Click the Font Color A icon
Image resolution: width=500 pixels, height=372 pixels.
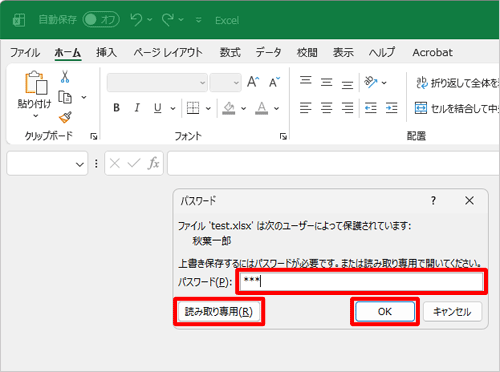click(262, 108)
